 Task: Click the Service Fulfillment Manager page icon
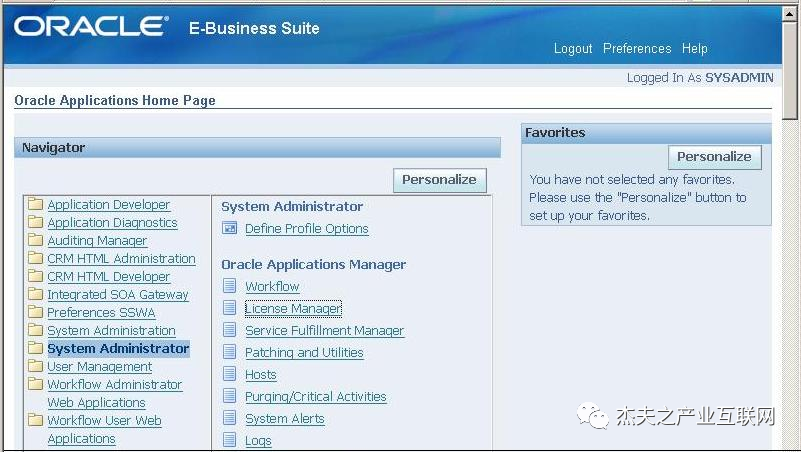click(230, 329)
